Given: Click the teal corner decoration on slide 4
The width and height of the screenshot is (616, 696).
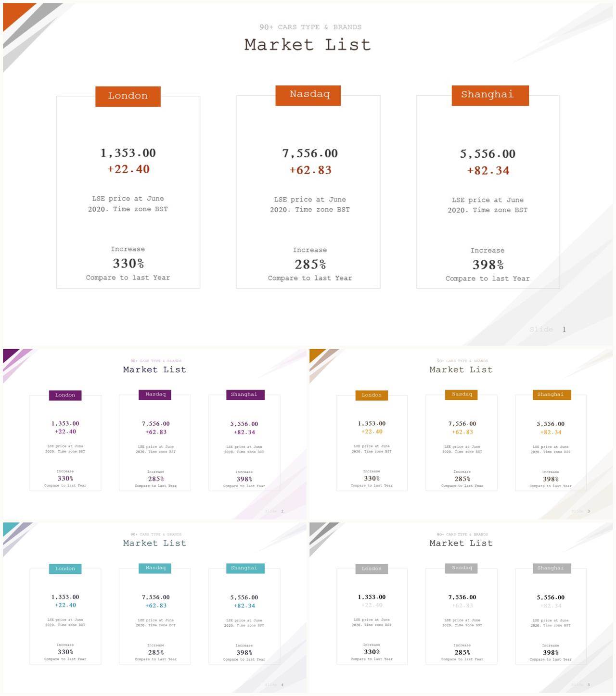Looking at the screenshot, I should [x=11, y=529].
